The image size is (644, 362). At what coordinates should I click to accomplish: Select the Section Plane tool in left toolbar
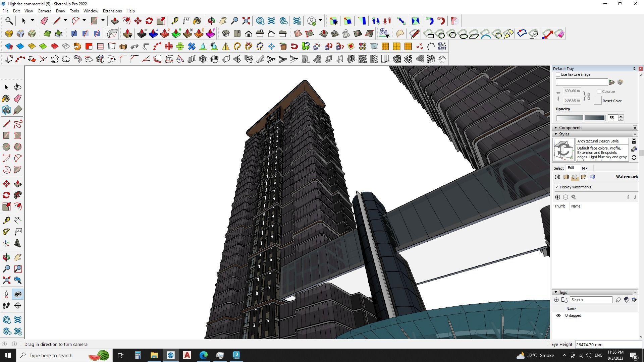18,306
